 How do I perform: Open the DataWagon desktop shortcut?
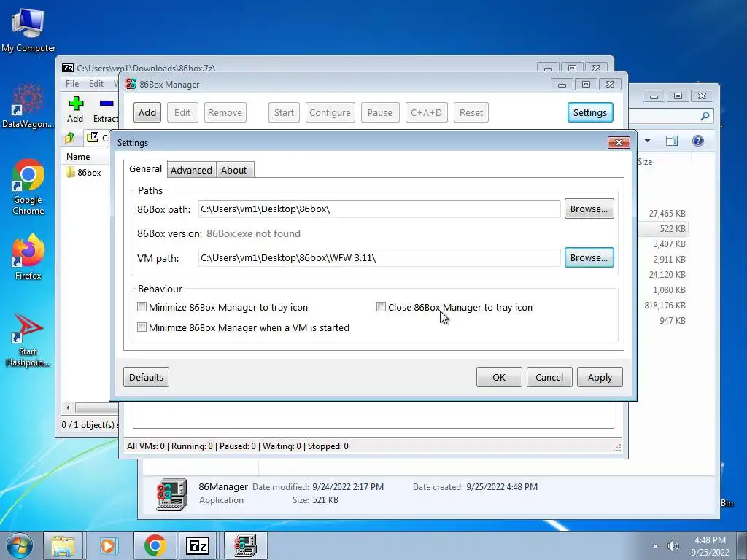28,106
